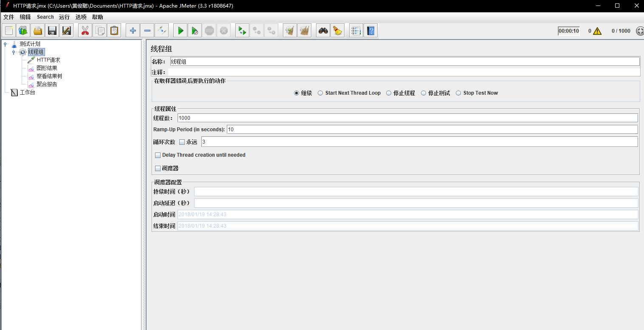Click the 名称 name input field

pos(404,62)
